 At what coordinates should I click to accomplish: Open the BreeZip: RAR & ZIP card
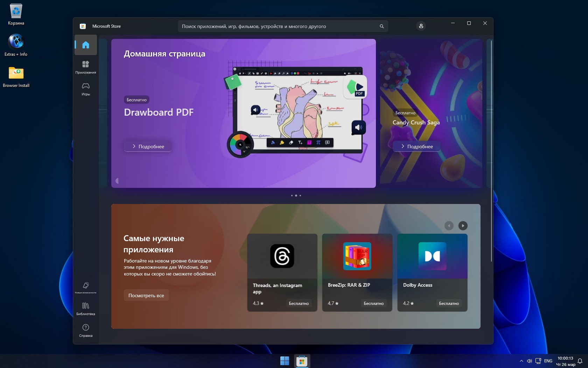point(357,272)
